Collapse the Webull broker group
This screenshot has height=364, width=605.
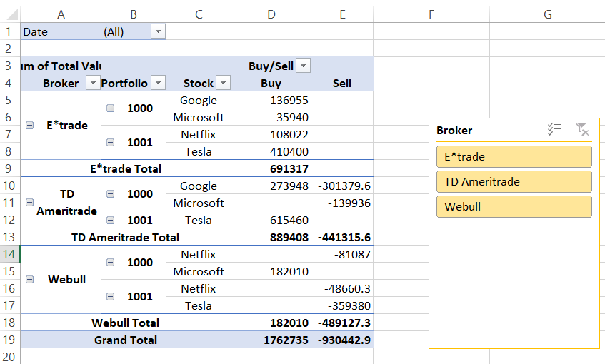coord(29,280)
